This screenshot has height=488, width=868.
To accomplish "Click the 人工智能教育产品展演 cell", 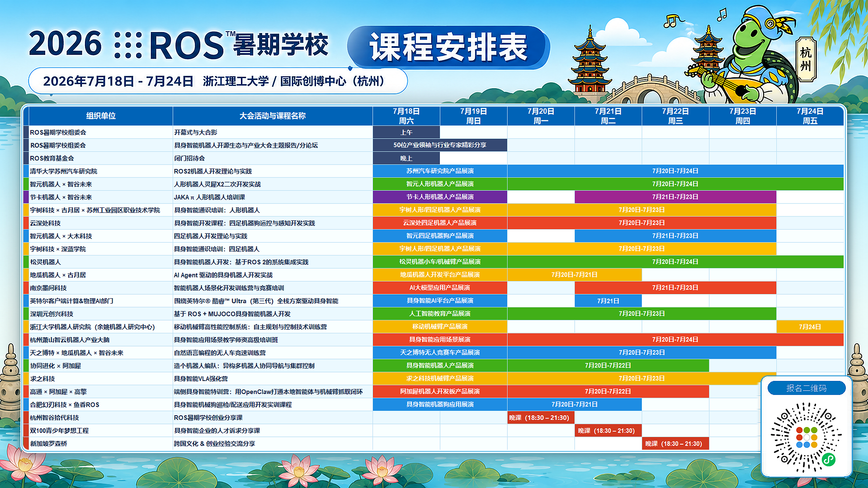I will pyautogui.click(x=440, y=314).
